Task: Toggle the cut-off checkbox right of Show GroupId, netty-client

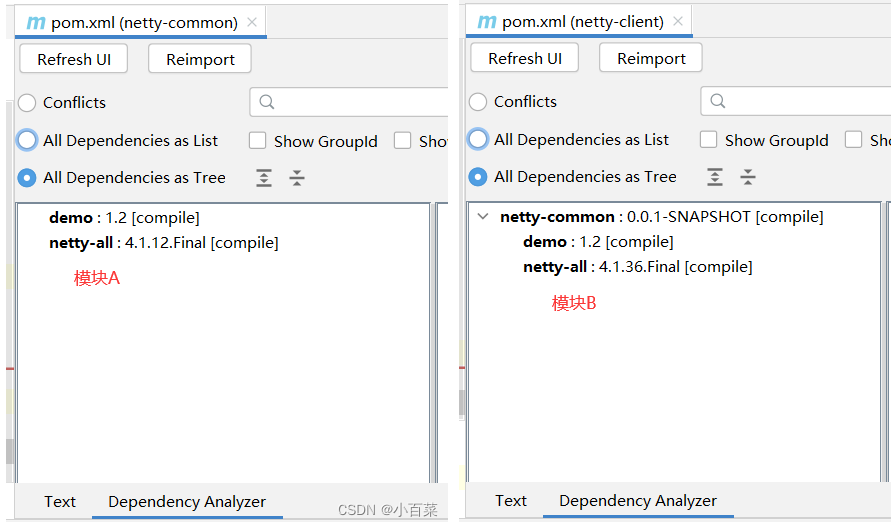Action: (853, 139)
